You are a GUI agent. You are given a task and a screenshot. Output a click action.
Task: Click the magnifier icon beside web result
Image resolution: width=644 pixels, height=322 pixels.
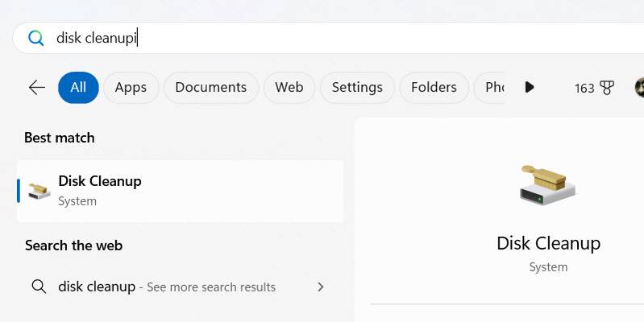(x=38, y=287)
